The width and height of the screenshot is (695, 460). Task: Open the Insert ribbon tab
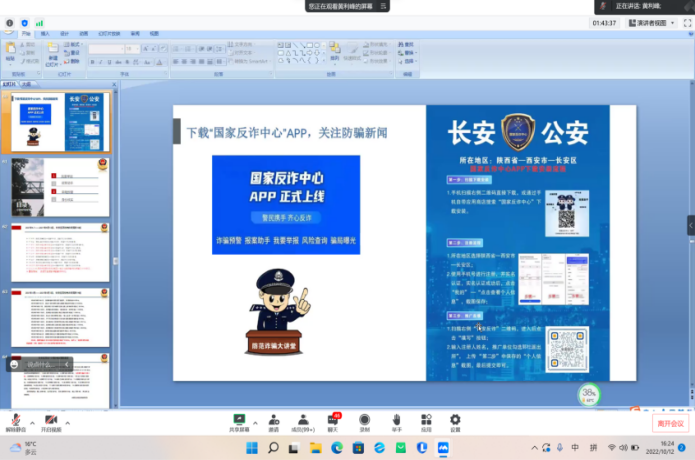tap(45, 33)
